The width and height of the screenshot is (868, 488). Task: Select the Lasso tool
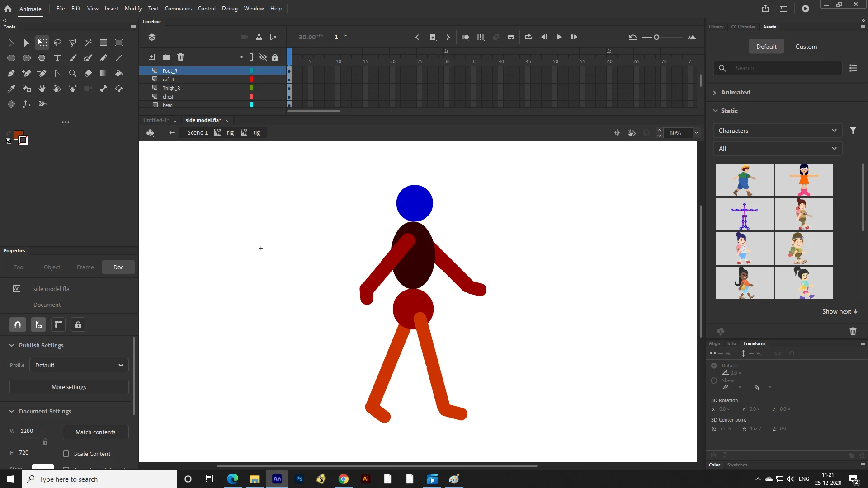[57, 42]
